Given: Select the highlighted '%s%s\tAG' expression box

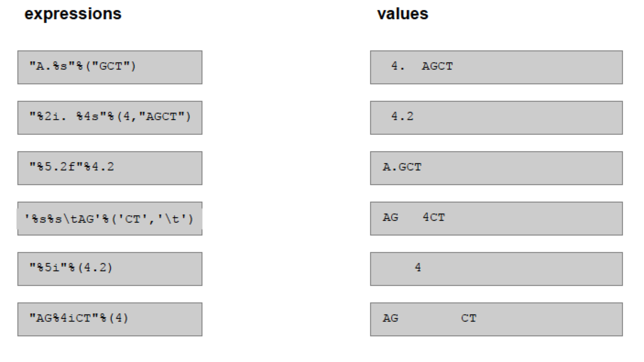Looking at the screenshot, I should [x=109, y=219].
